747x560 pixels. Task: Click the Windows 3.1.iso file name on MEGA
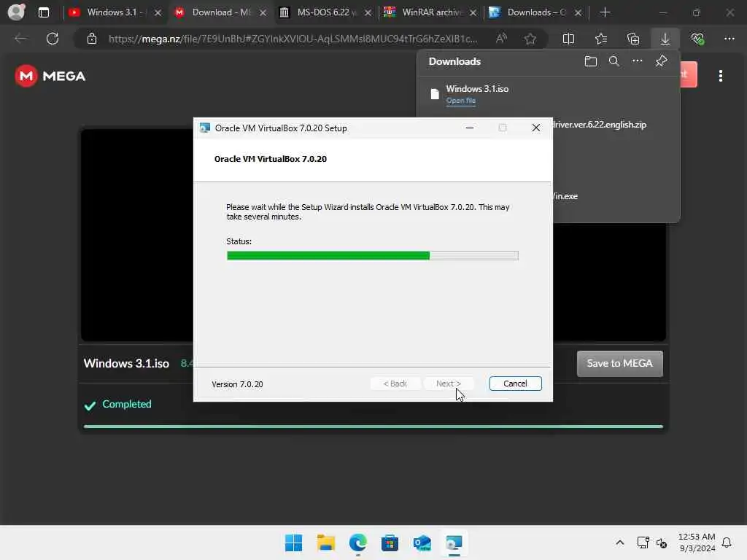tap(127, 363)
